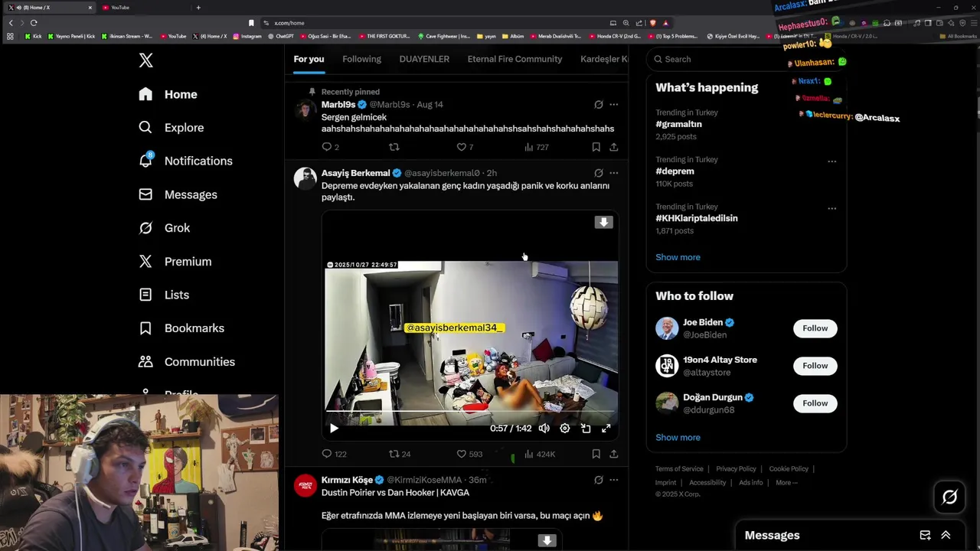The width and height of the screenshot is (980, 551).
Task: Show more trending topics
Action: tap(678, 257)
